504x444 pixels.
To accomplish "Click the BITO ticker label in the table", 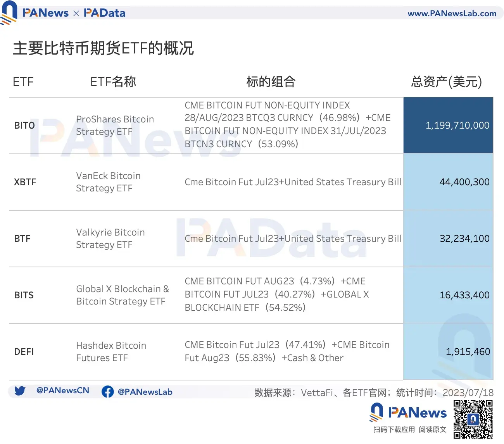I will tap(24, 125).
